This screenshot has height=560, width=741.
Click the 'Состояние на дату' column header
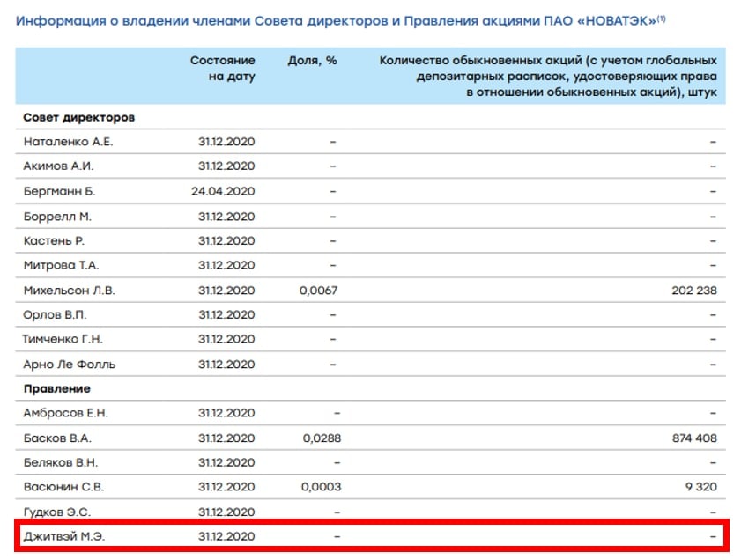(x=223, y=68)
